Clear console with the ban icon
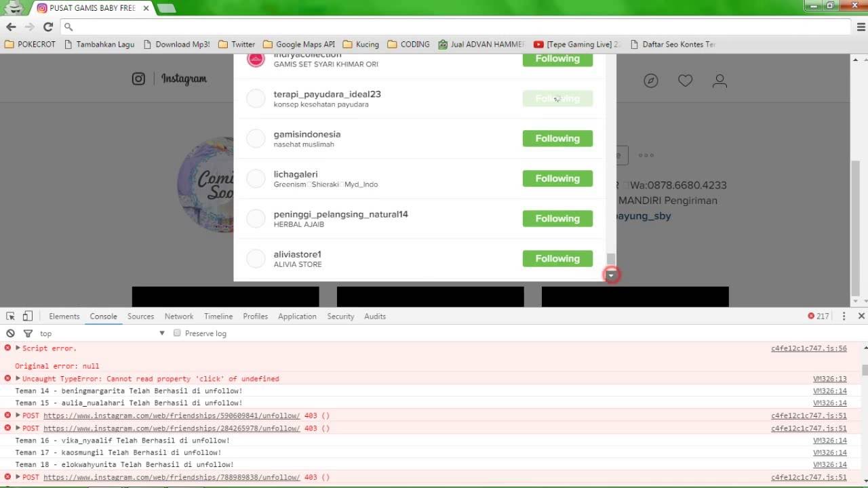 10,333
